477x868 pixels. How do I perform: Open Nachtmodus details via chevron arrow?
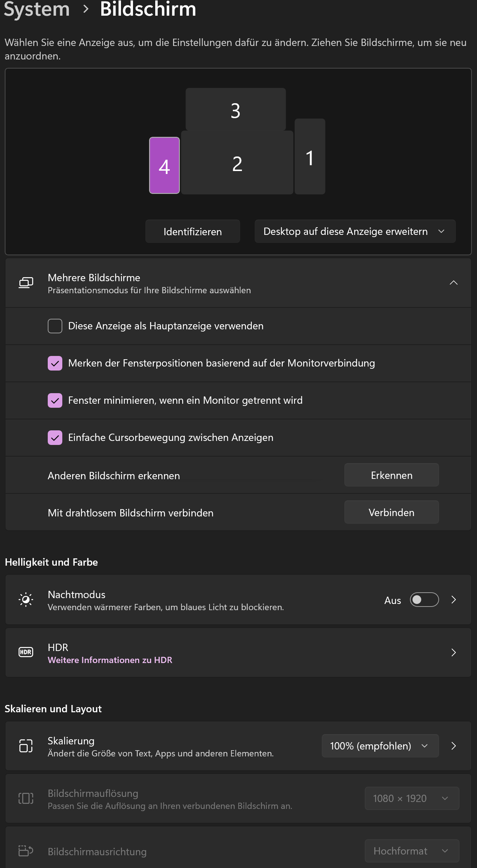coord(454,600)
